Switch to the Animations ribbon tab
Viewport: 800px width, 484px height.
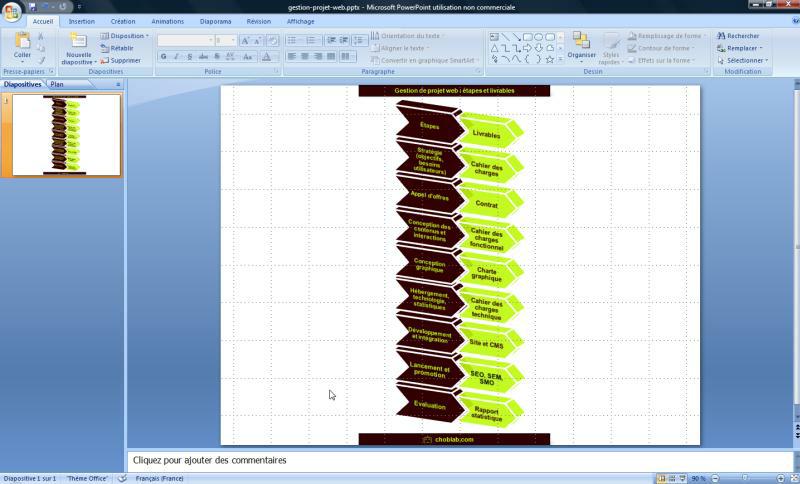point(167,21)
